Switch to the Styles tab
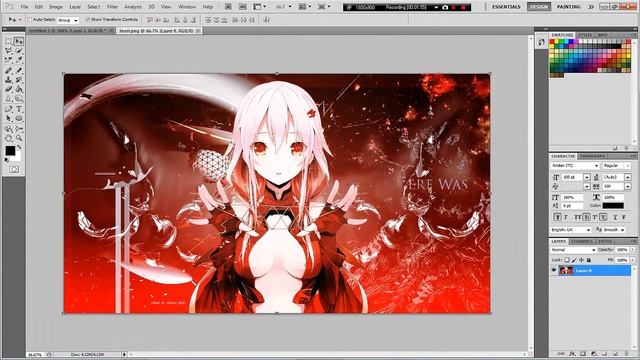This screenshot has height=360, width=640. [x=585, y=35]
